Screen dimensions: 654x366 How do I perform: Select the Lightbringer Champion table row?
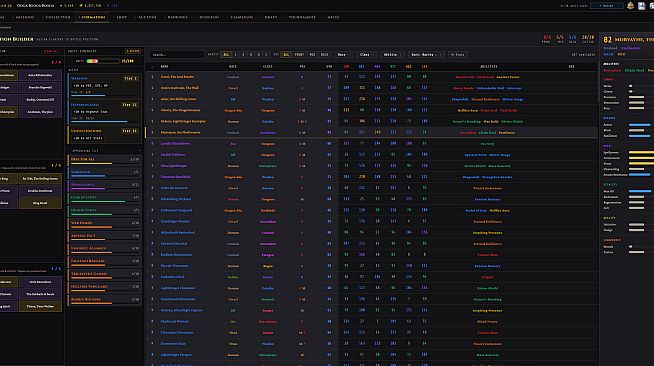click(x=371, y=288)
